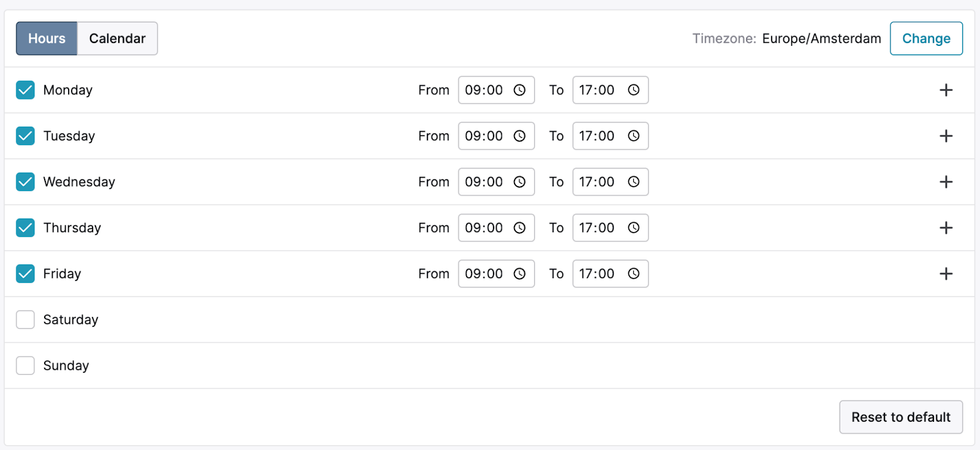Viewport: 980px width, 450px height.
Task: Click Tuesday's From time 09:00 field
Action: (484, 136)
